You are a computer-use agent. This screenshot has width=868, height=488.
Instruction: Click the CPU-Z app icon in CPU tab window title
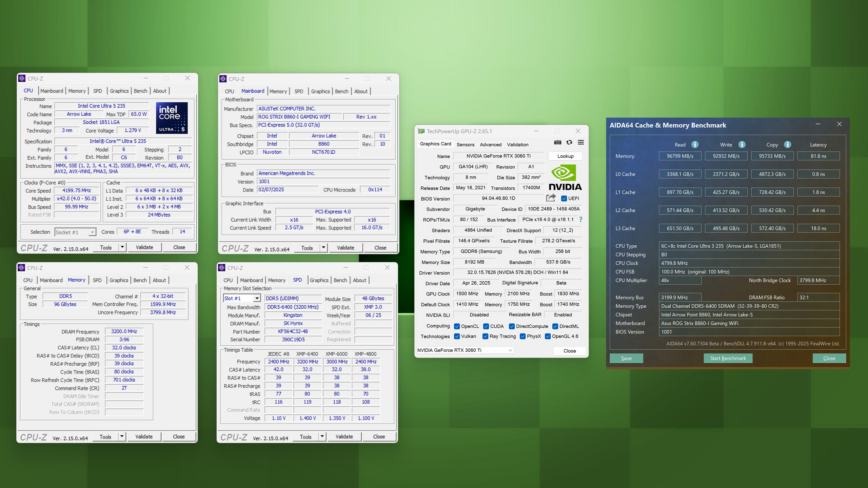[22, 78]
